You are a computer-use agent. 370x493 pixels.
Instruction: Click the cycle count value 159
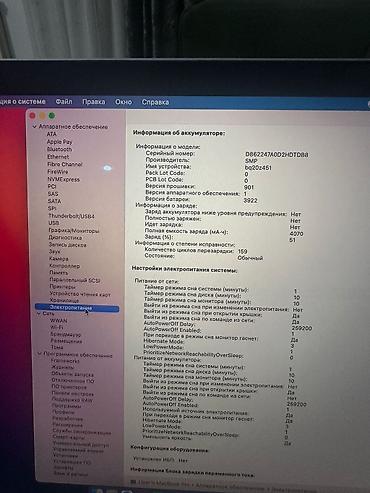(x=243, y=251)
